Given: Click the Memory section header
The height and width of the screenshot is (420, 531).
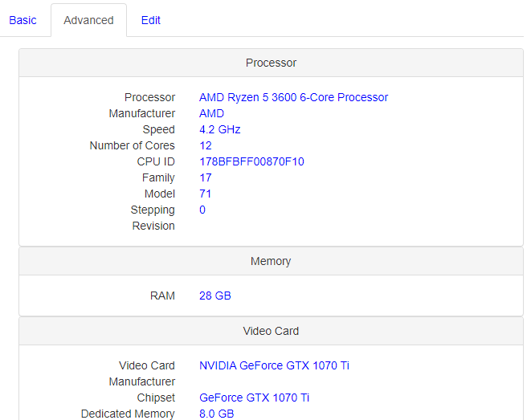Looking at the screenshot, I should point(271,261).
